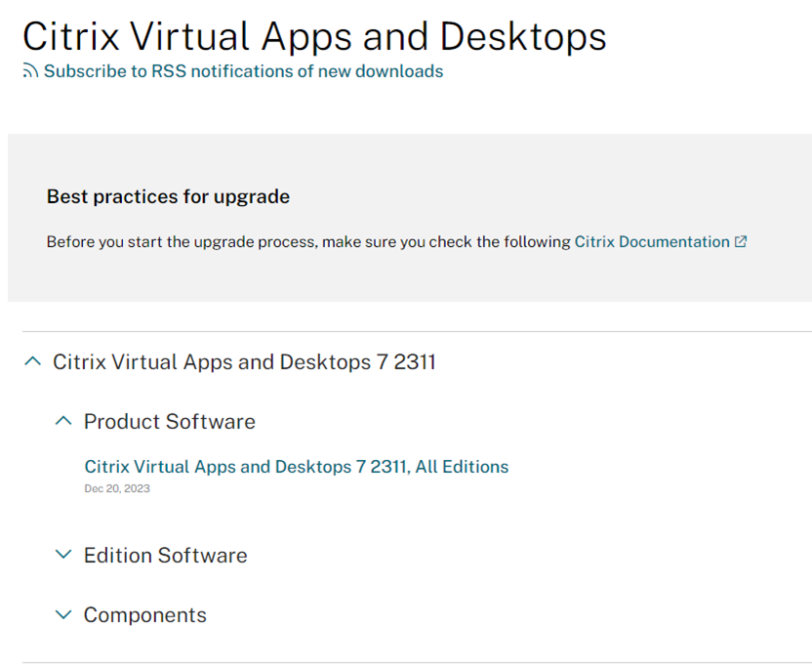Expand Edition Software with its down chevron
812x670 pixels.
pos(63,555)
